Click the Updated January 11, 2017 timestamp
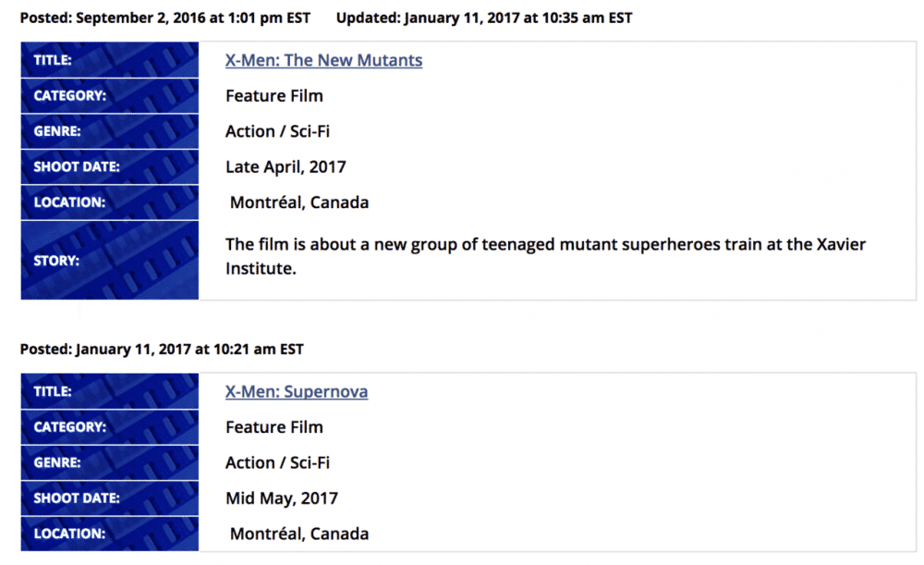Screen dimensions: 924x565 tap(484, 18)
